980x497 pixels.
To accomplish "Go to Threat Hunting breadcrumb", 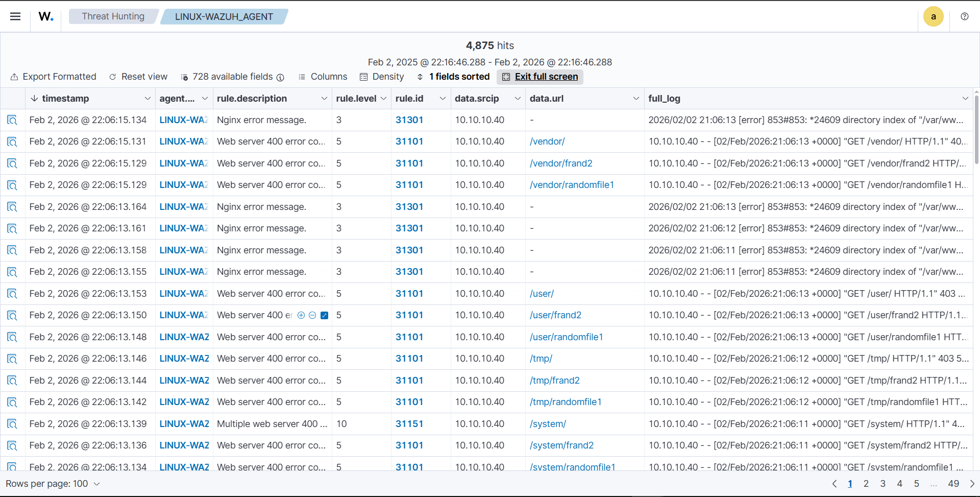I will point(113,16).
